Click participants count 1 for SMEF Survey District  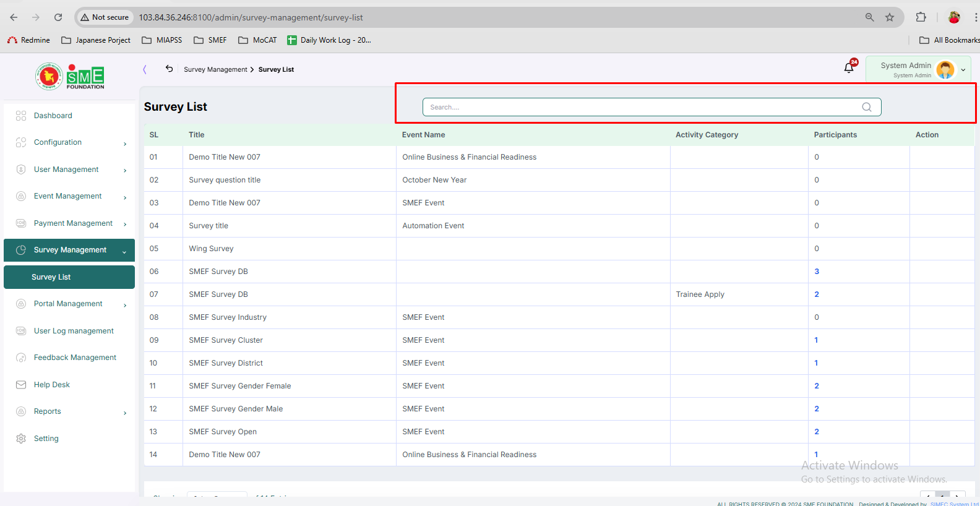816,363
